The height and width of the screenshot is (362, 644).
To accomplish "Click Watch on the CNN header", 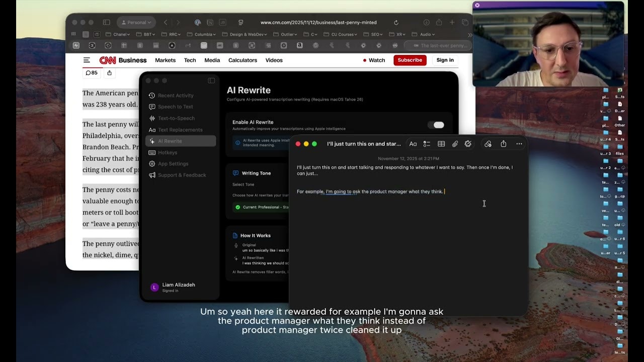I will point(374,60).
